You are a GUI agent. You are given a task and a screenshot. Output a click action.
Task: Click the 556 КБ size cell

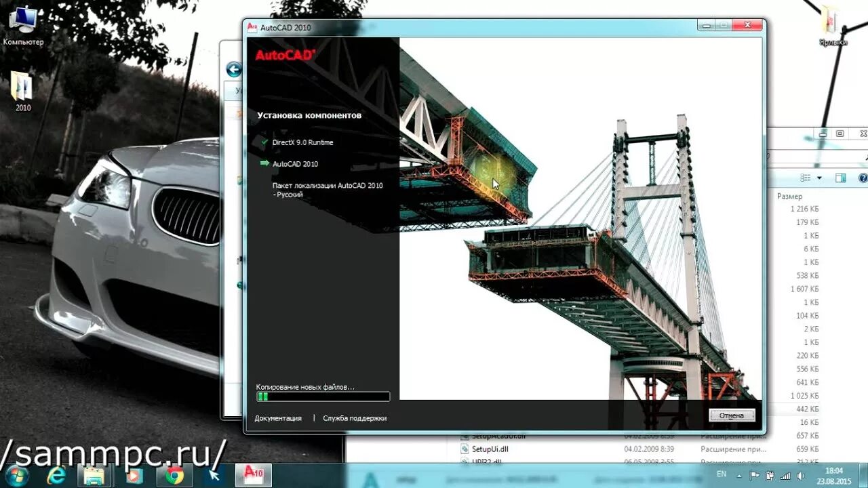pos(807,369)
